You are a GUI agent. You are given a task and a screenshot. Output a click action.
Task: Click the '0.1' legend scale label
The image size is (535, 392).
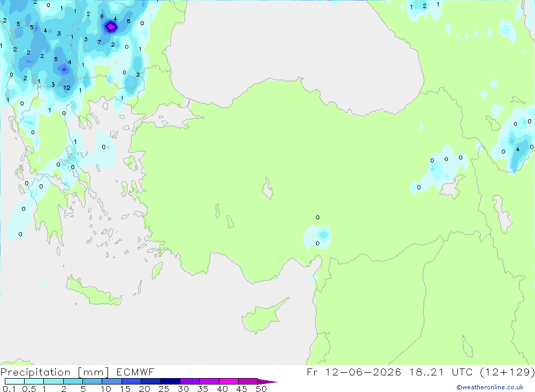[10, 389]
